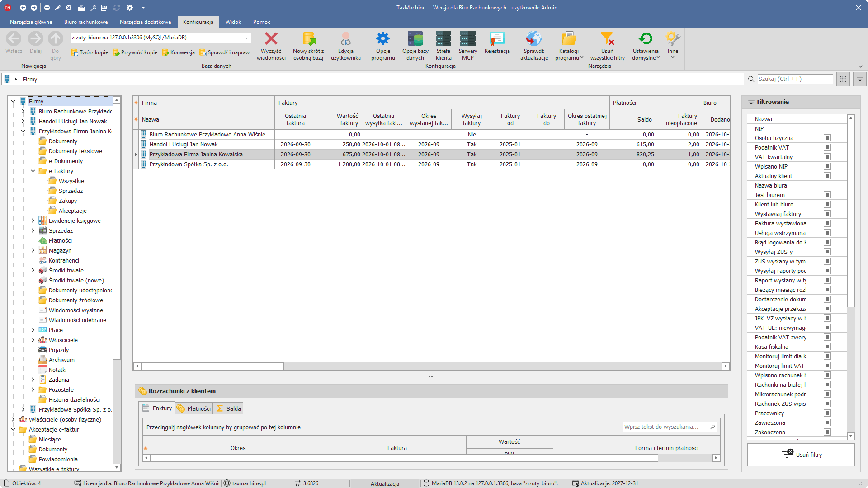Expand Handel i Usługi Jan Nowak node
The width and height of the screenshot is (868, 488).
tap(23, 122)
